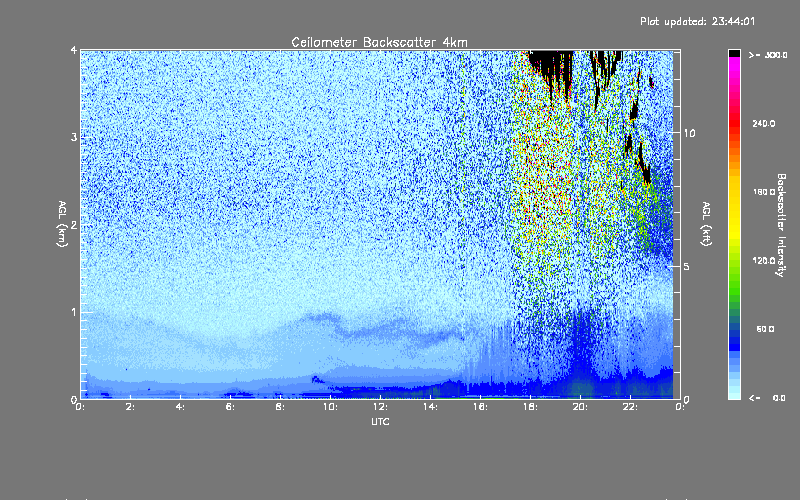Click the "1" tick on the AGL (km) axis
This screenshot has height=500, width=800.
(x=74, y=312)
